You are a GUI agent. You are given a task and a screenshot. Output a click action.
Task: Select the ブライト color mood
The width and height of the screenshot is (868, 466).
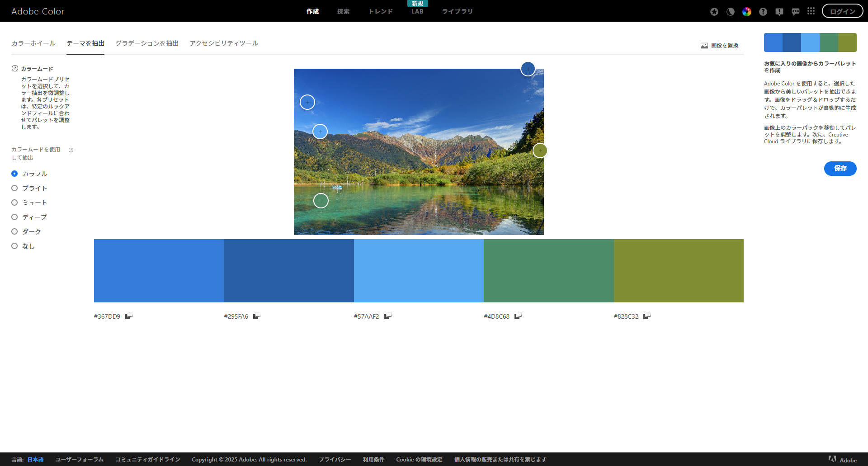14,188
